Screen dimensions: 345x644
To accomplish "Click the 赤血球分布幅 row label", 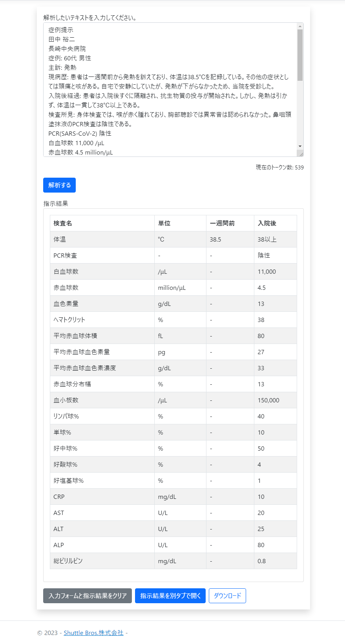I will point(102,384).
